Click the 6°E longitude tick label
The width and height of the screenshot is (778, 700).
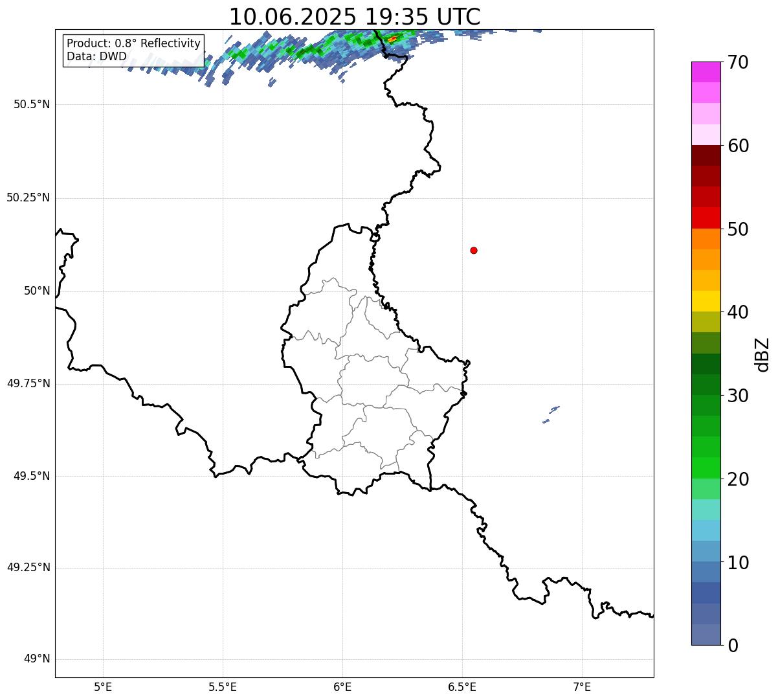[x=342, y=686]
